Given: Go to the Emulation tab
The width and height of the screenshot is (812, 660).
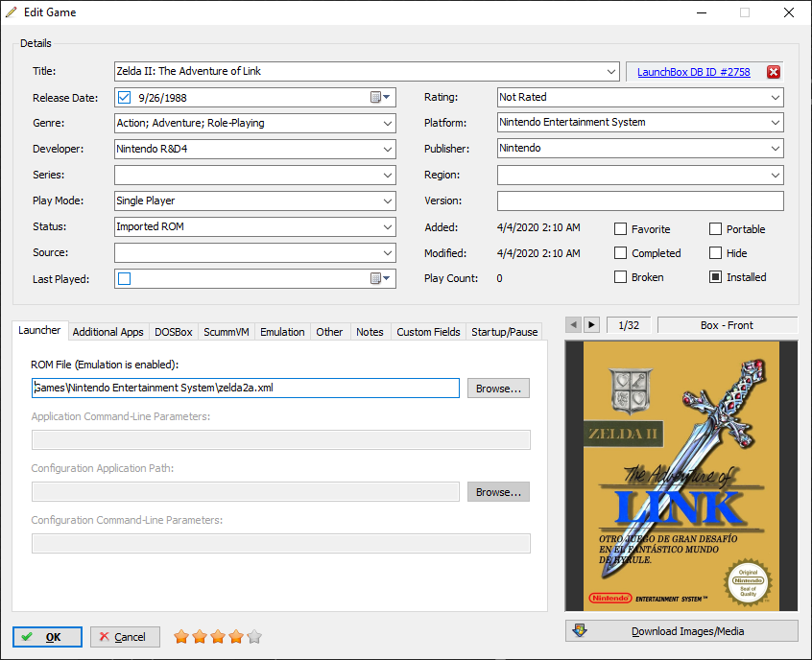Looking at the screenshot, I should click(x=282, y=332).
